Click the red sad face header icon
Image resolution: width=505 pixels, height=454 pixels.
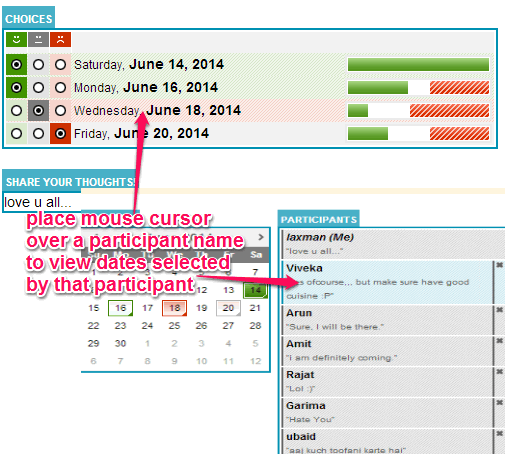pyautogui.click(x=60, y=40)
